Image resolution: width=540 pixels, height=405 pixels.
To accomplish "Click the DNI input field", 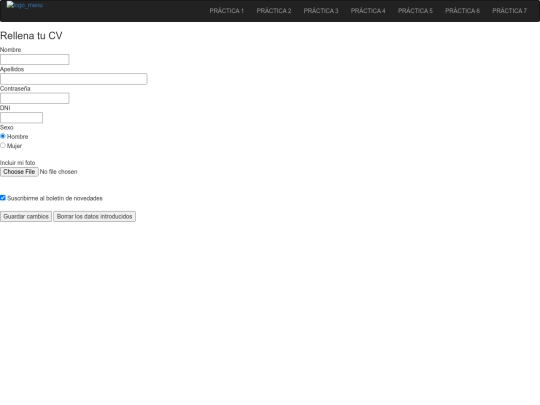I will [21, 118].
